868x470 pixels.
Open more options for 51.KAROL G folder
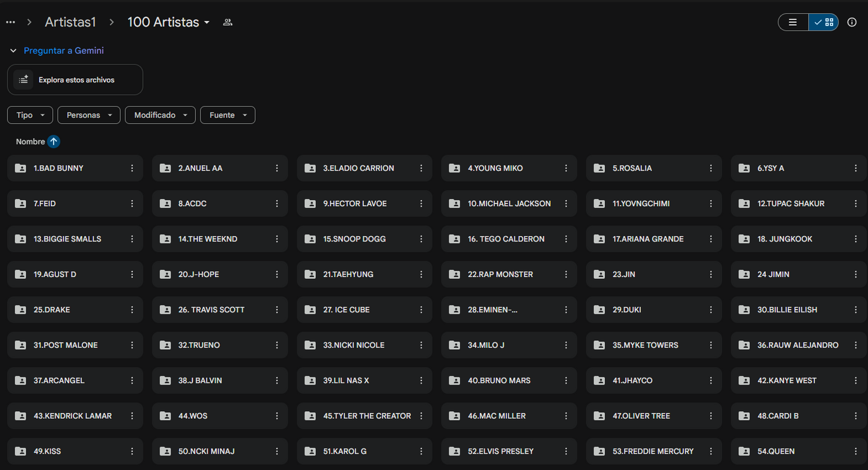422,452
